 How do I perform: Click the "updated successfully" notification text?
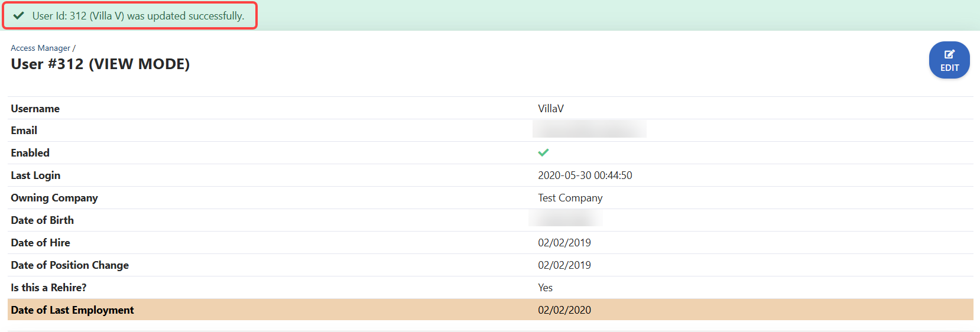138,16
